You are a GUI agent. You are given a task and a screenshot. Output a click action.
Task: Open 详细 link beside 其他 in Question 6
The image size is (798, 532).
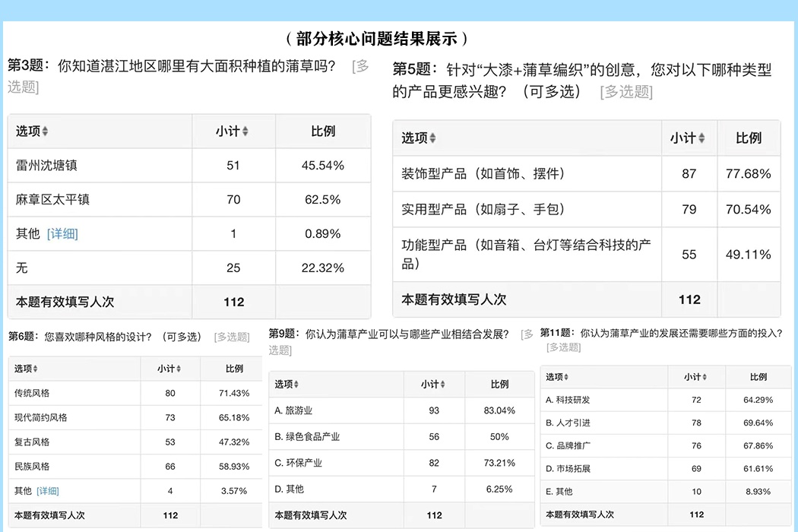click(x=48, y=491)
